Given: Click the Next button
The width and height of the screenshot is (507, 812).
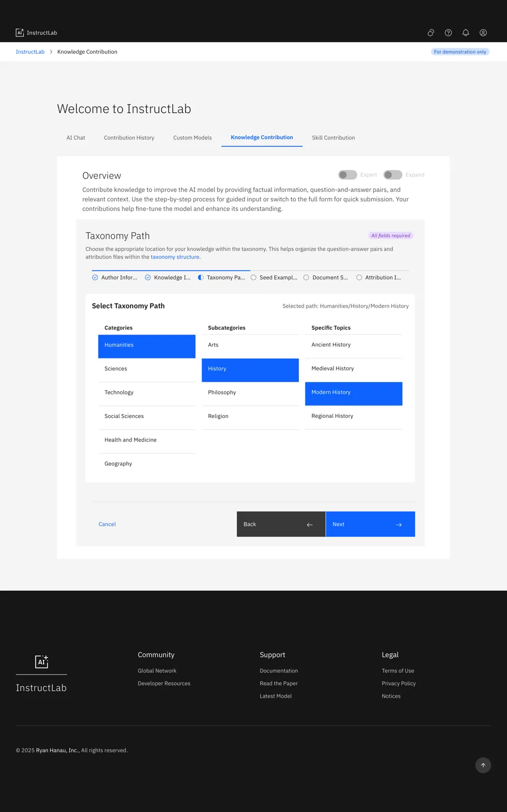Looking at the screenshot, I should click(370, 524).
